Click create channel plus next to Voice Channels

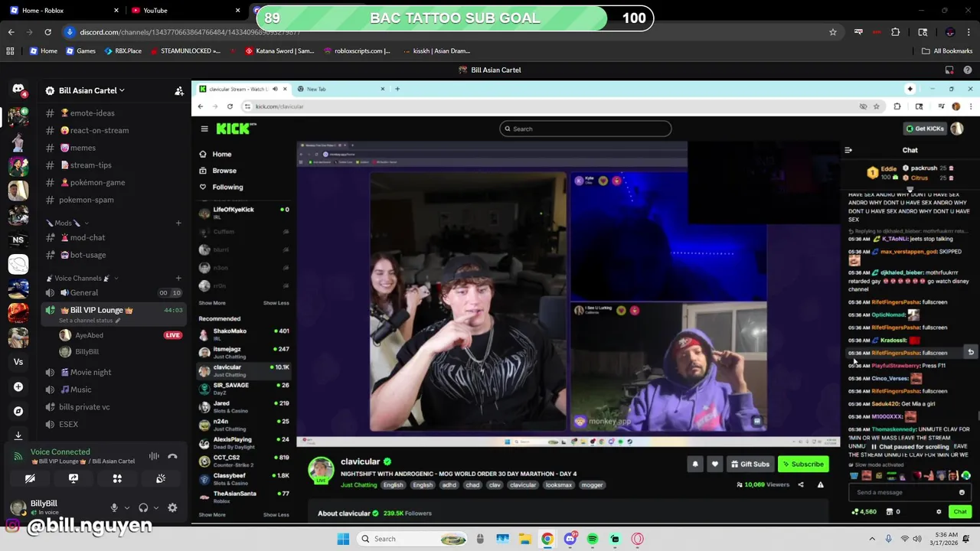click(x=178, y=278)
